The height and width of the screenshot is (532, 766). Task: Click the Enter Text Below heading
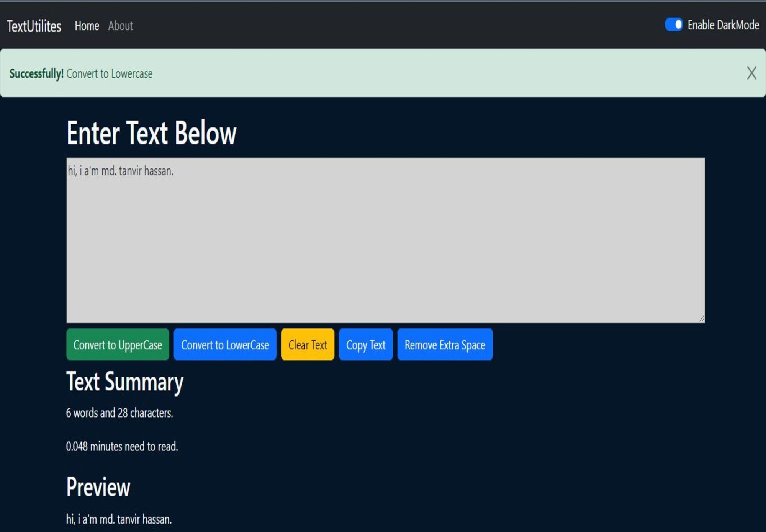click(151, 133)
